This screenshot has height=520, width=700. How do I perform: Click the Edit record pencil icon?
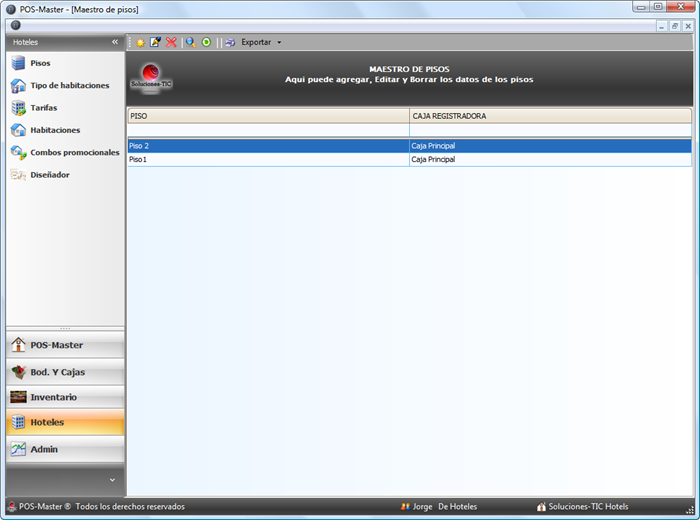pyautogui.click(x=155, y=42)
